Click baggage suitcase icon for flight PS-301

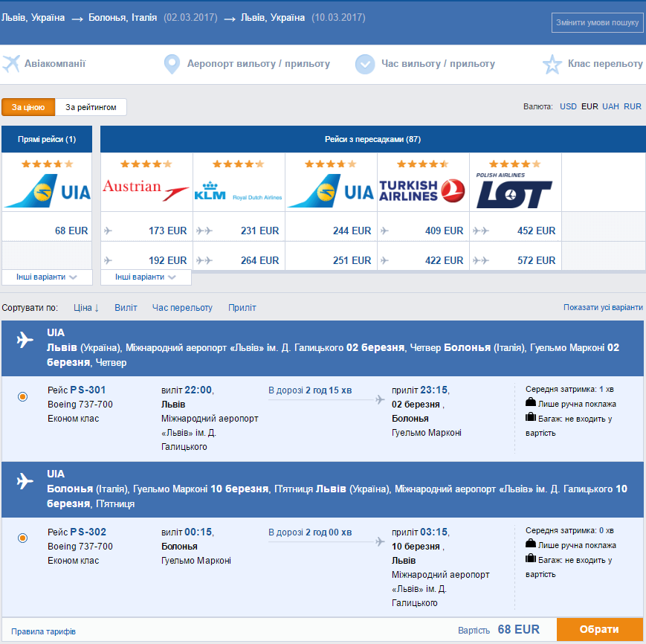coord(531,416)
